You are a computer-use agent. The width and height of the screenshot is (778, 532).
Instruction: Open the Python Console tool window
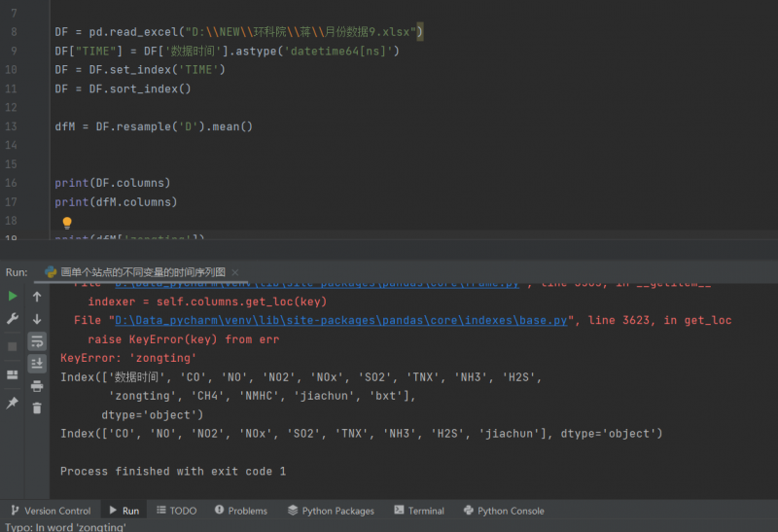click(x=504, y=511)
